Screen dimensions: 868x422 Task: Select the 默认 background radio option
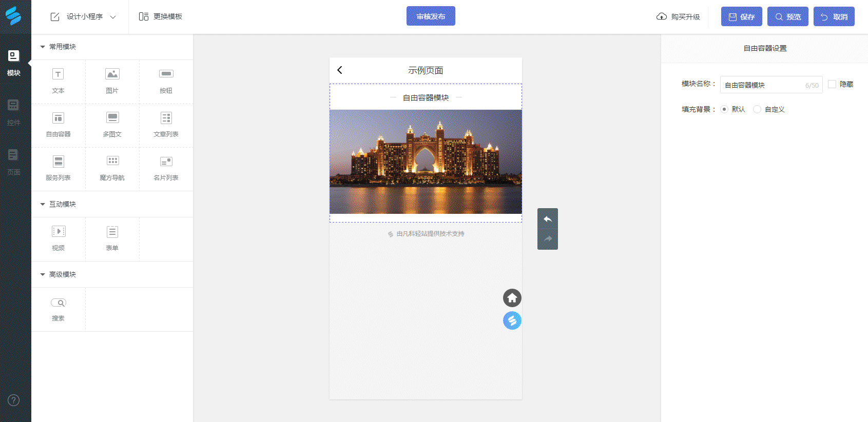(724, 109)
